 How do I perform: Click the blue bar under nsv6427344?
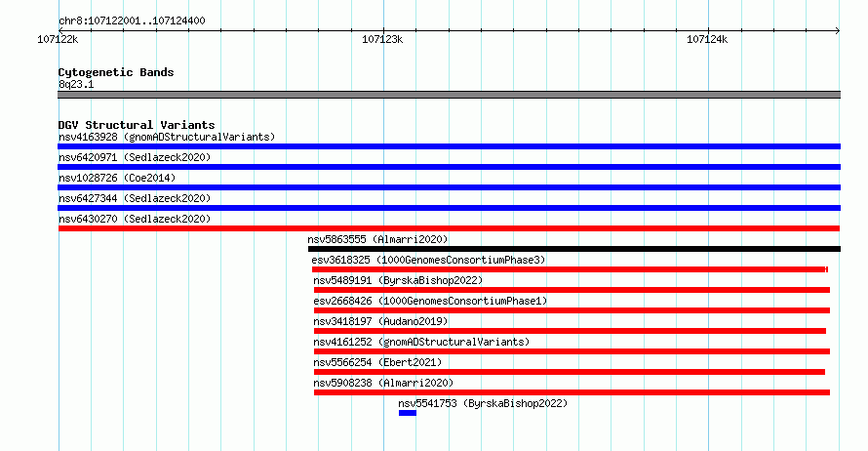coord(449,208)
